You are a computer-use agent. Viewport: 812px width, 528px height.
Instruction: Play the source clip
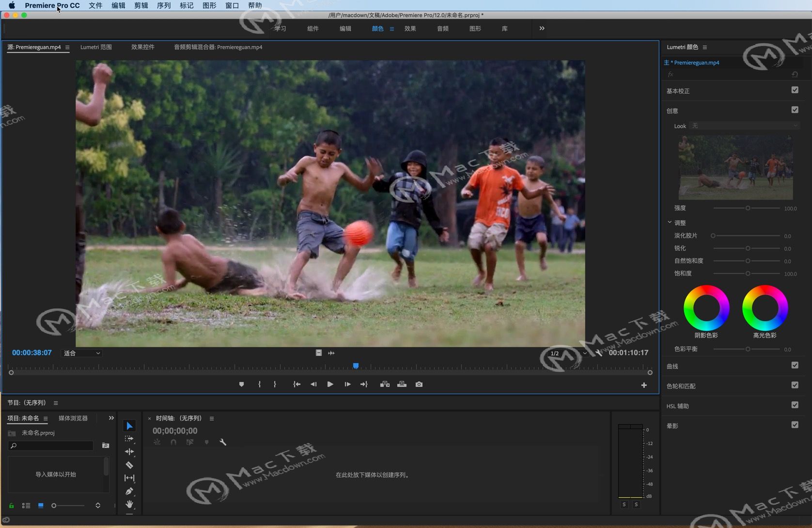pyautogui.click(x=330, y=384)
